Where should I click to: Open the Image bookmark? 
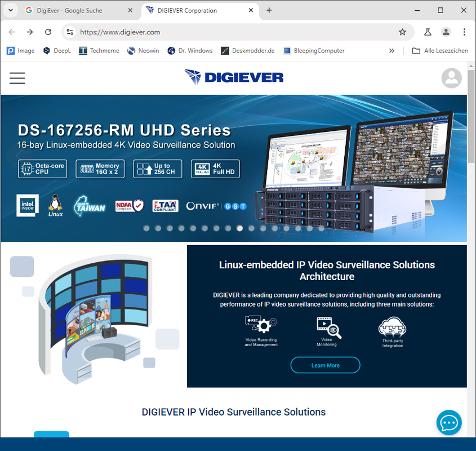pos(21,51)
